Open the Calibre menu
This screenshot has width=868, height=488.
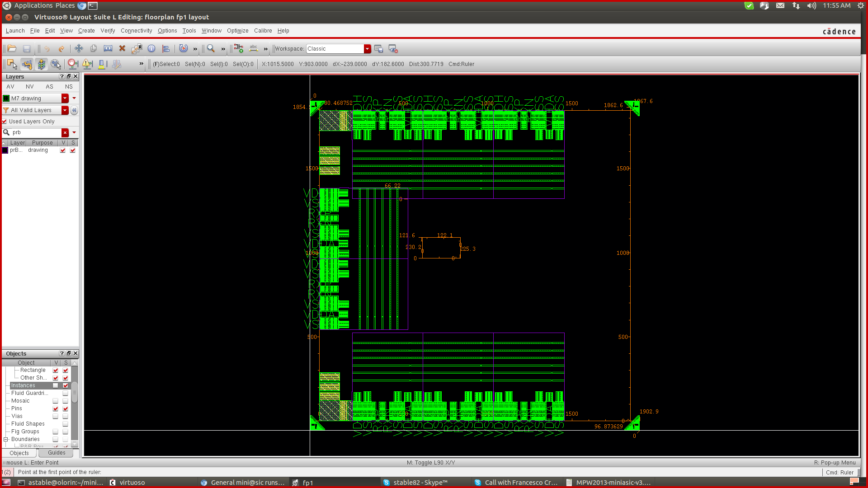pos(263,31)
